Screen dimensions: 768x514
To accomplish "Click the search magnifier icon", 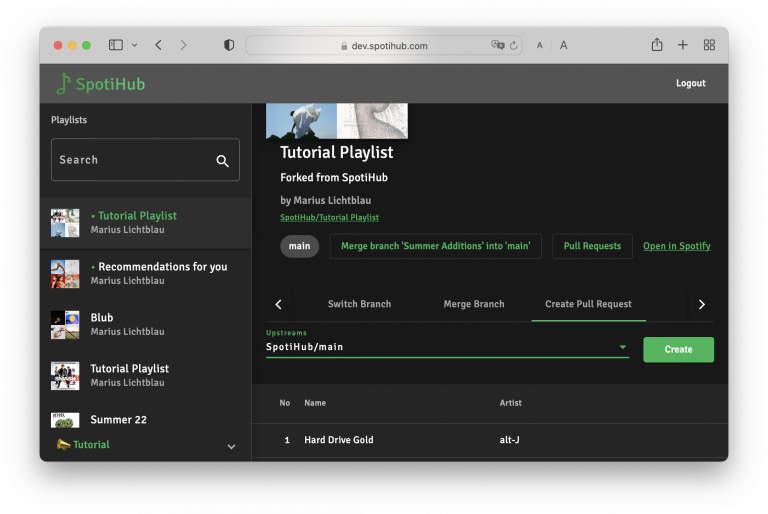I will [222, 161].
